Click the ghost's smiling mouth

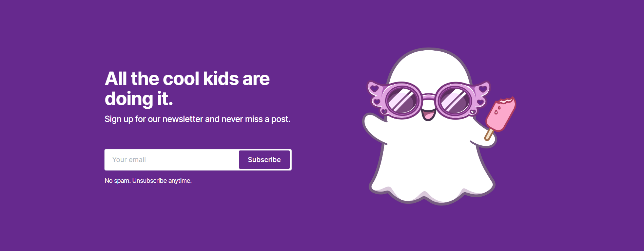click(x=428, y=114)
